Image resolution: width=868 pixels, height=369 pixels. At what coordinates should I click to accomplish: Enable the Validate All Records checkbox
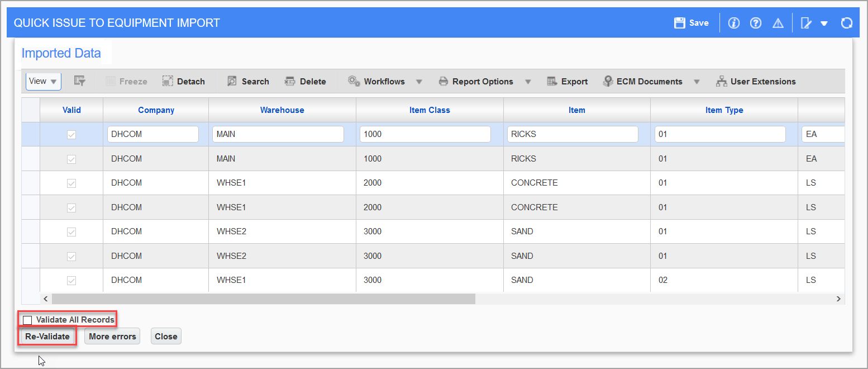28,319
